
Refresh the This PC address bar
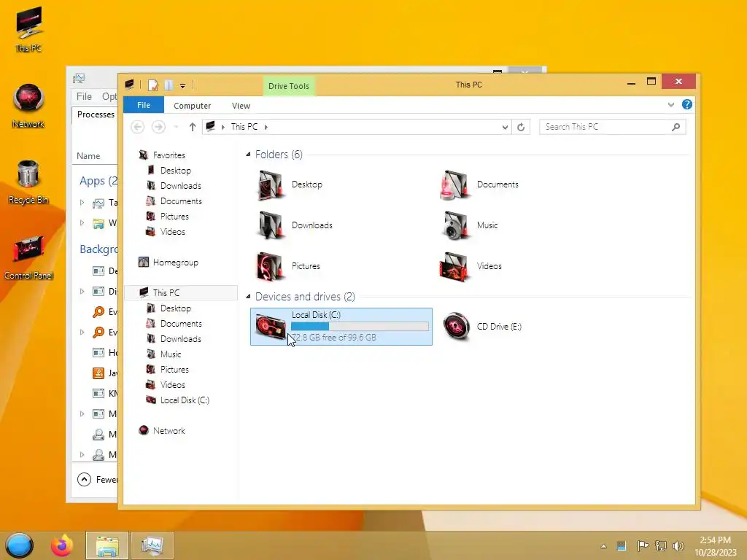point(521,127)
